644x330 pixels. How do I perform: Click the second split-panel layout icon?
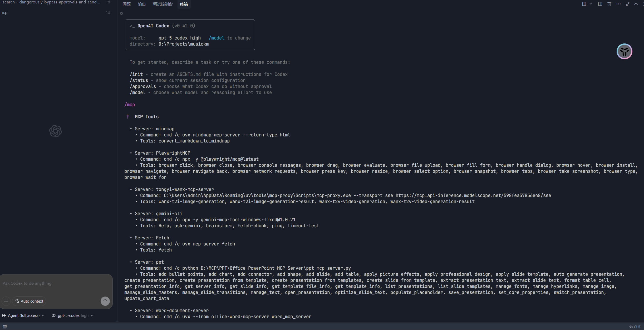(600, 4)
